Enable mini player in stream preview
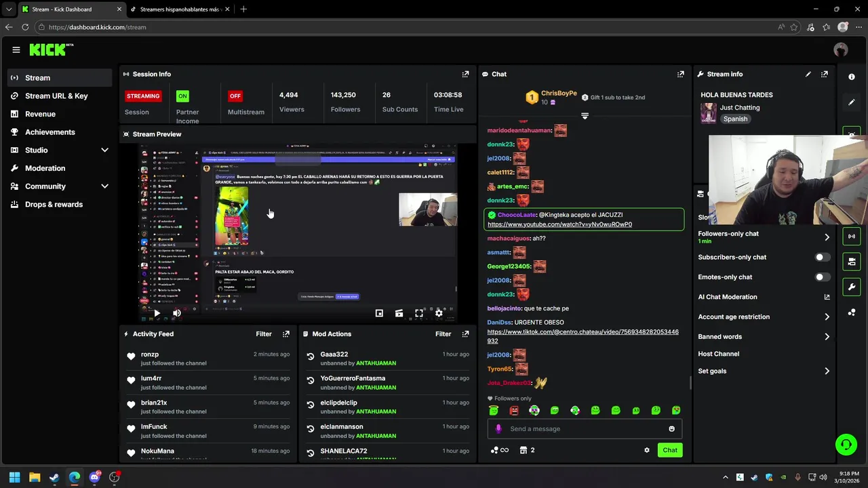Screen dimensions: 868x488 (379, 313)
